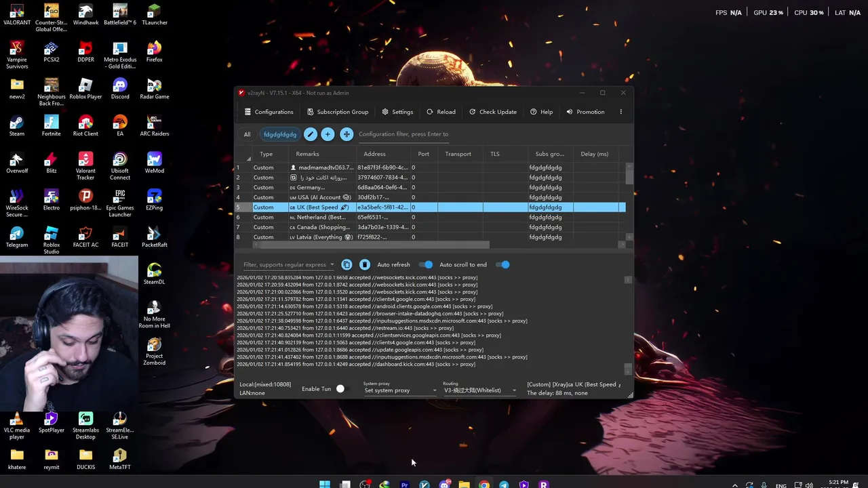Open the System proxy dropdown
Image resolution: width=868 pixels, height=488 pixels.
click(x=400, y=390)
